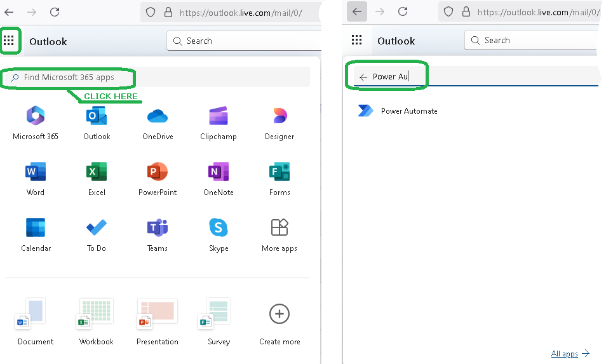
Task: Launch the Word app
Action: pos(36,179)
